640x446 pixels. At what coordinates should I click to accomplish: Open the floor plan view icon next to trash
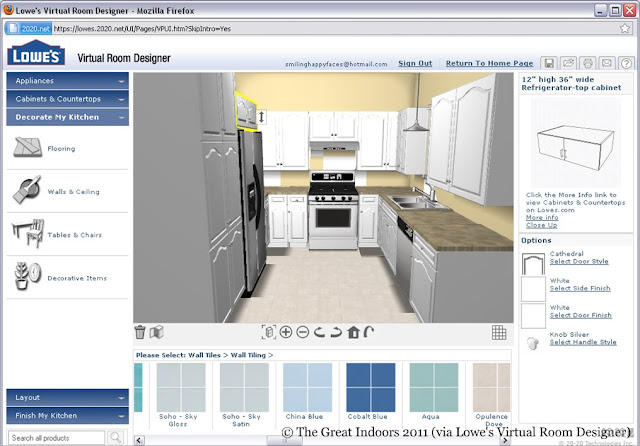pos(156,332)
